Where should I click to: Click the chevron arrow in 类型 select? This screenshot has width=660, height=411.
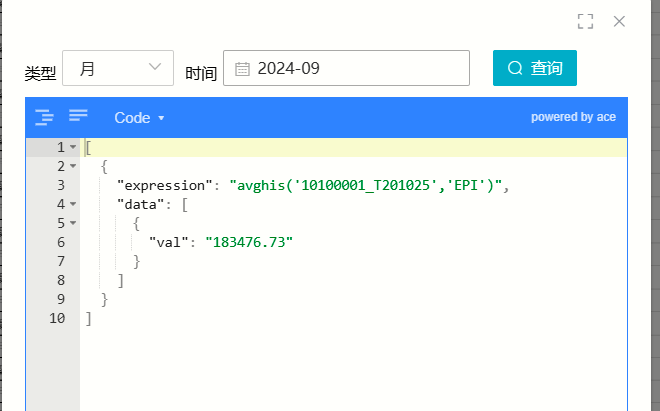pos(155,67)
